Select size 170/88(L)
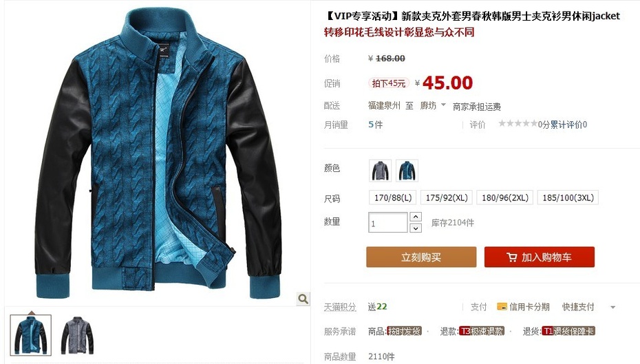This screenshot has width=640, height=364. pyautogui.click(x=393, y=197)
